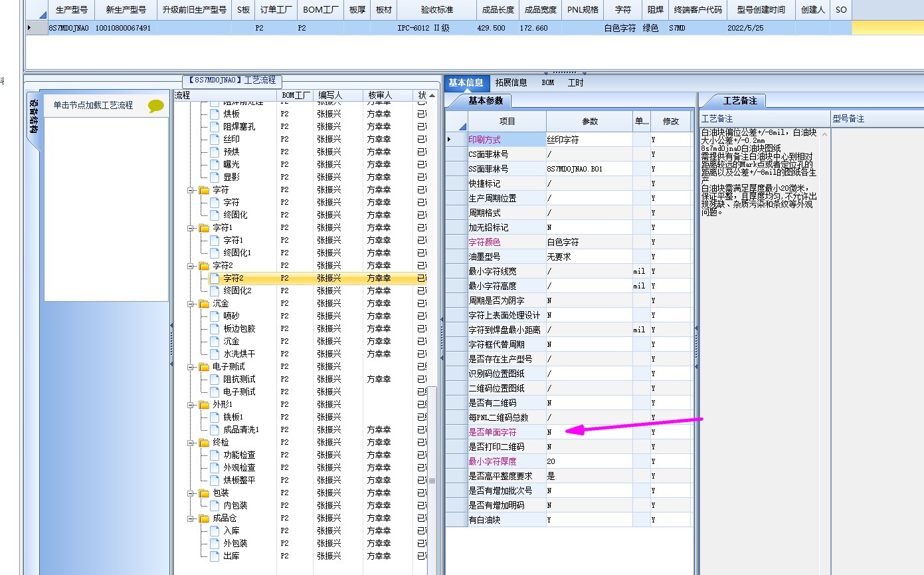Click the 项目 column header in parameters table
Image resolution: width=924 pixels, height=575 pixels.
click(x=507, y=122)
